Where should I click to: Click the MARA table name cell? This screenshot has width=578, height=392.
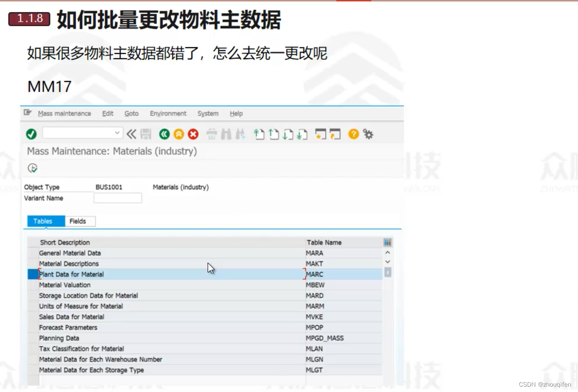pyautogui.click(x=344, y=253)
